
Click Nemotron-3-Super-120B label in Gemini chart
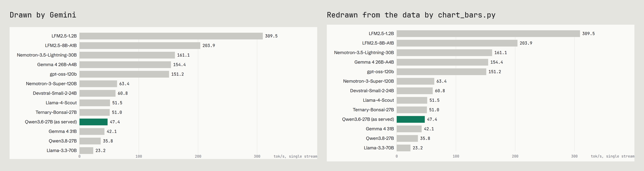pos(51,84)
